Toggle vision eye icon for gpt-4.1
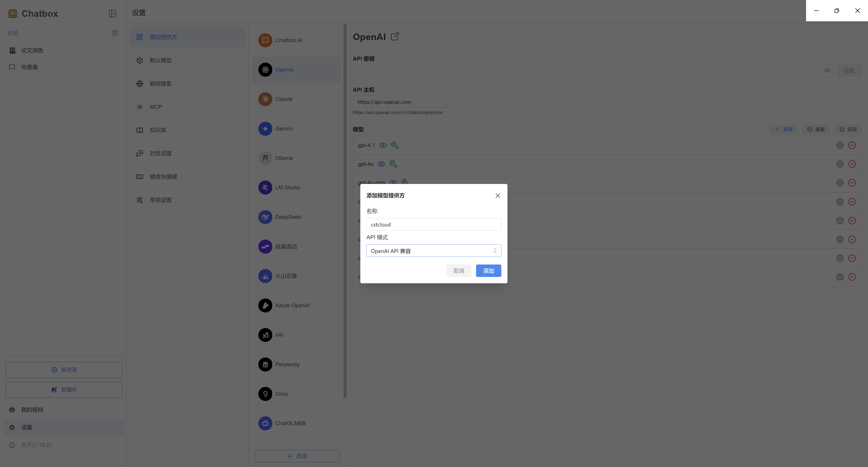This screenshot has width=868, height=467. 383,145
